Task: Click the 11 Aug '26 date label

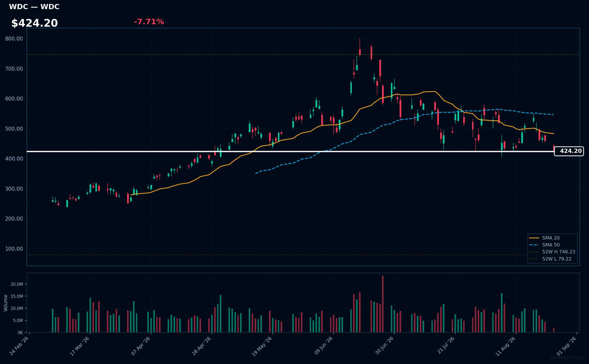Action: pos(506,346)
